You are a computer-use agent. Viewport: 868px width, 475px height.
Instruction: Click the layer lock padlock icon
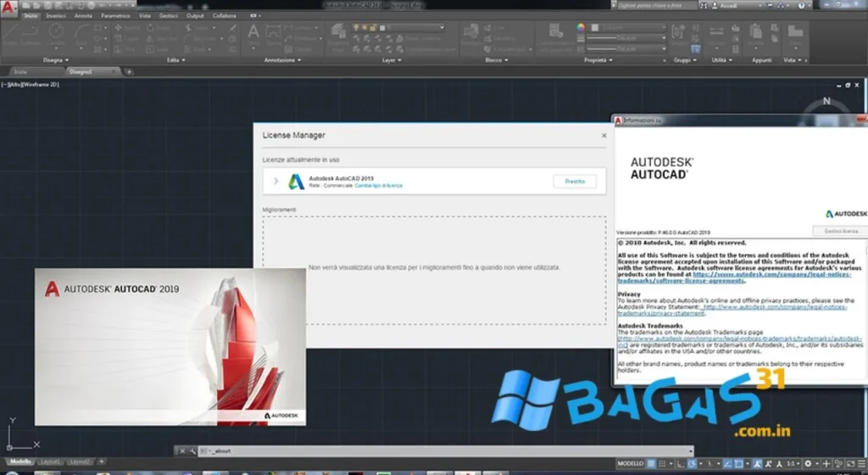(x=373, y=28)
